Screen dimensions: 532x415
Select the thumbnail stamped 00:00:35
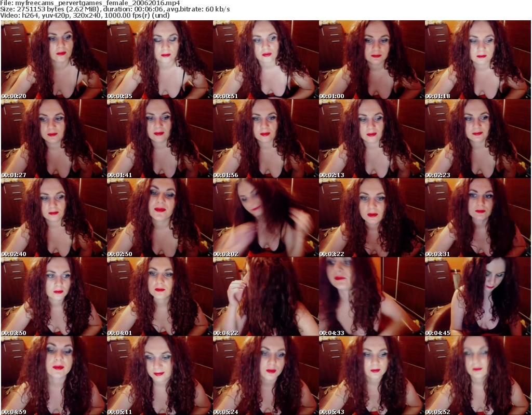(160, 60)
